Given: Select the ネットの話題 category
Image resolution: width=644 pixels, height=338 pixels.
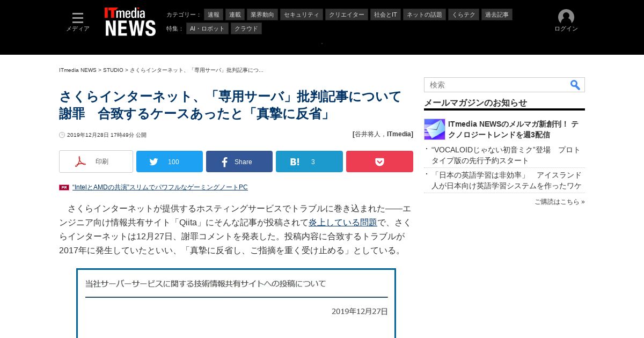Looking at the screenshot, I should 425,14.
